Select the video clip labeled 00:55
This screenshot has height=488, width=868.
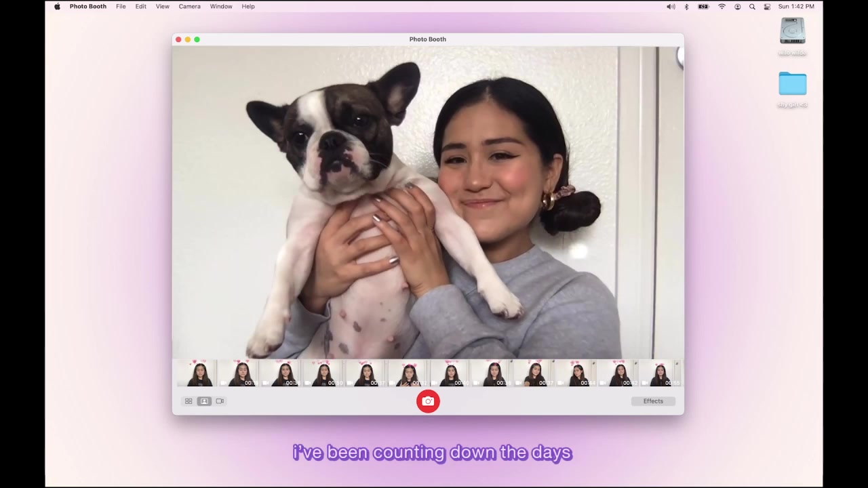(661, 373)
